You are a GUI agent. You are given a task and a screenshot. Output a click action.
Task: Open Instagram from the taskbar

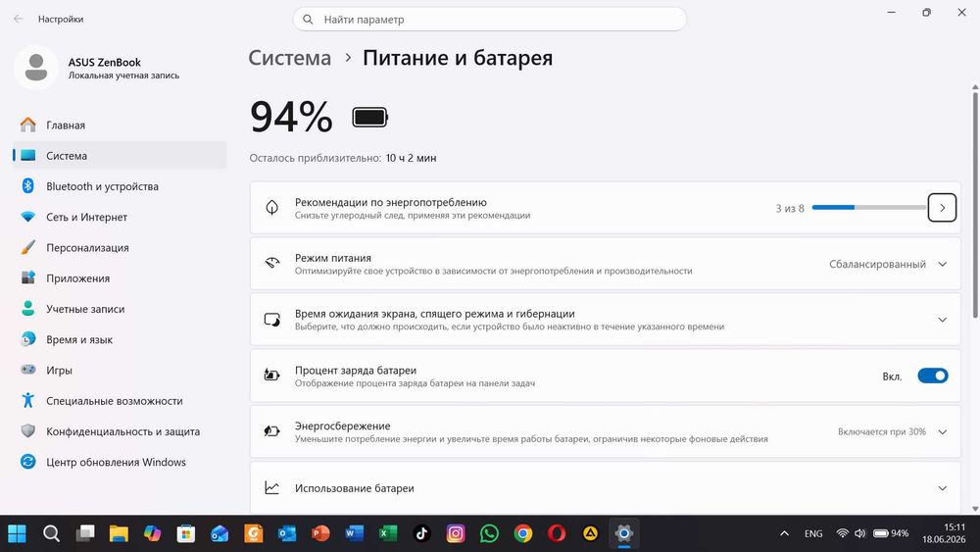tap(456, 533)
